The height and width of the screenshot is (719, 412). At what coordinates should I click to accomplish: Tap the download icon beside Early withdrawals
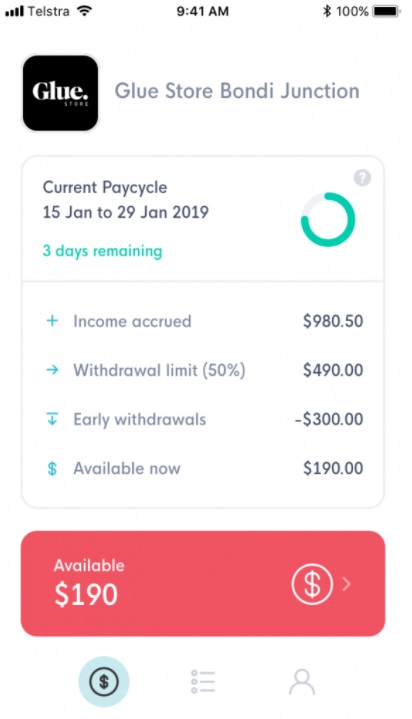click(52, 419)
